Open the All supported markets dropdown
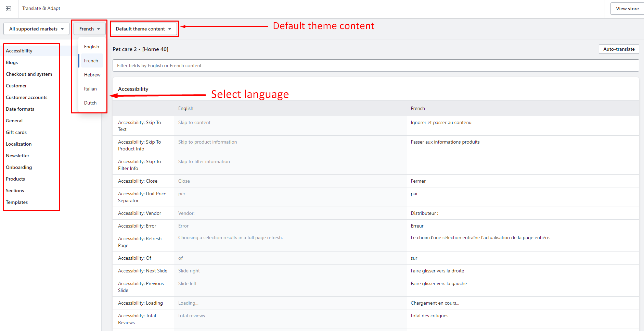The width and height of the screenshot is (644, 331). click(36, 29)
